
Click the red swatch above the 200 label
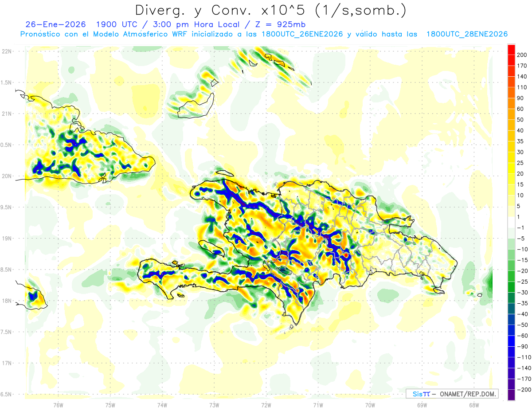click(x=511, y=50)
